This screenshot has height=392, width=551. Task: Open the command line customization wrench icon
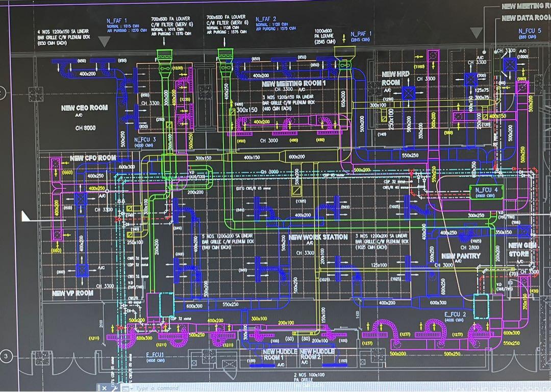coord(115,388)
